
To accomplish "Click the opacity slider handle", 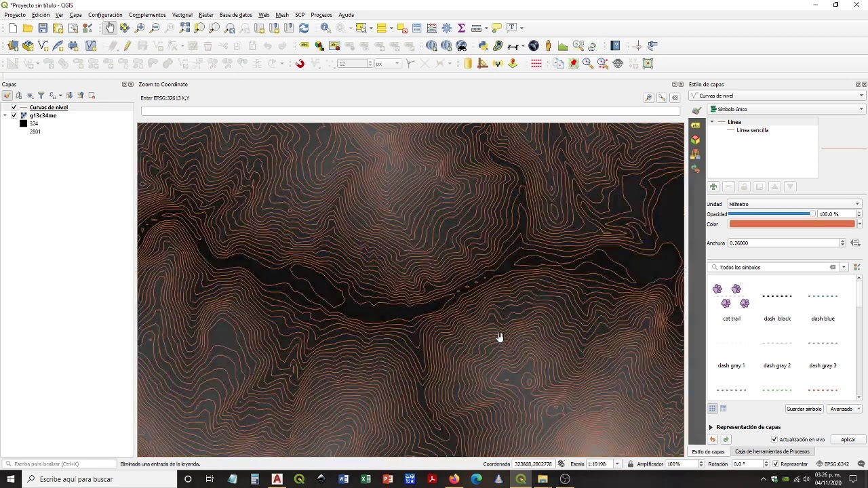I will [x=812, y=214].
